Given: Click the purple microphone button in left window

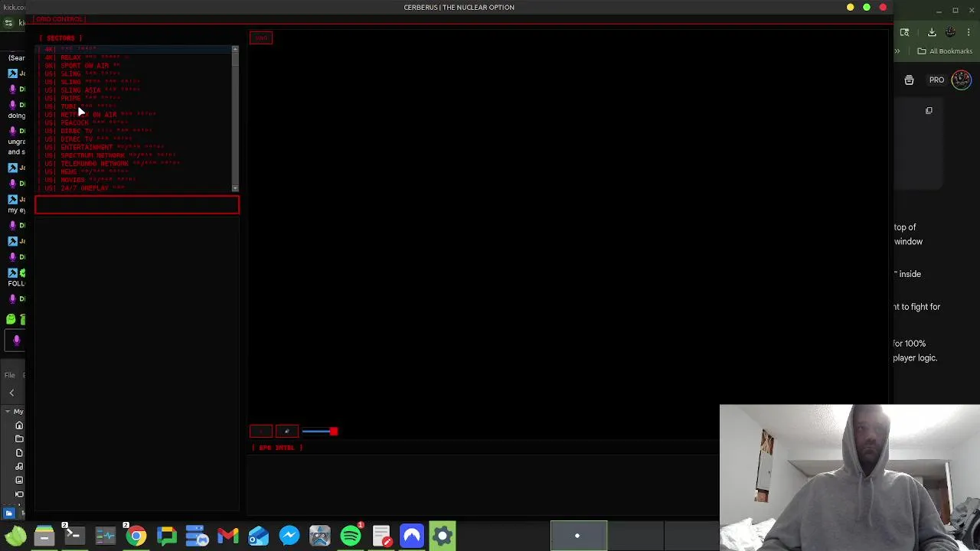Looking at the screenshot, I should (16, 341).
